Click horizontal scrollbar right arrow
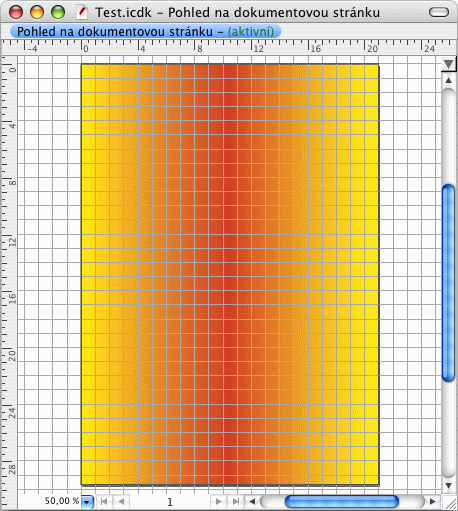 (433, 501)
